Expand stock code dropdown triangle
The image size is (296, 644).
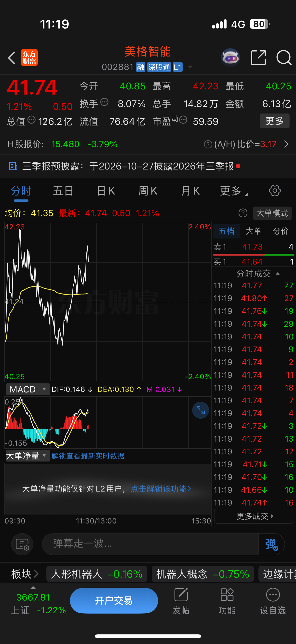[x=190, y=67]
